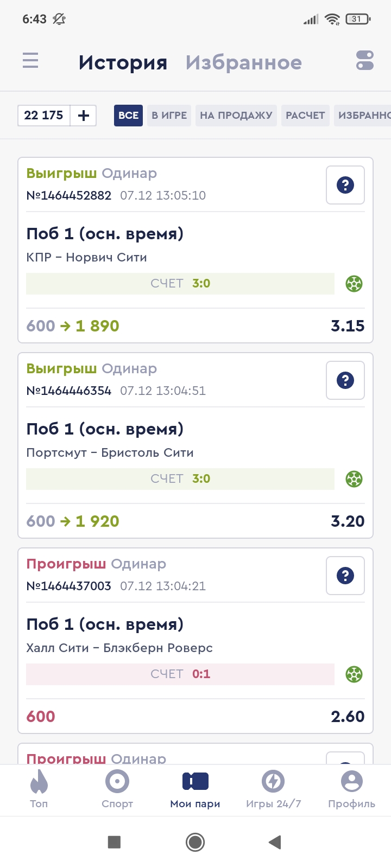Image resolution: width=391 pixels, height=868 pixels.
Task: Select the РАСЧЕТ filter chip
Action: pyautogui.click(x=305, y=116)
